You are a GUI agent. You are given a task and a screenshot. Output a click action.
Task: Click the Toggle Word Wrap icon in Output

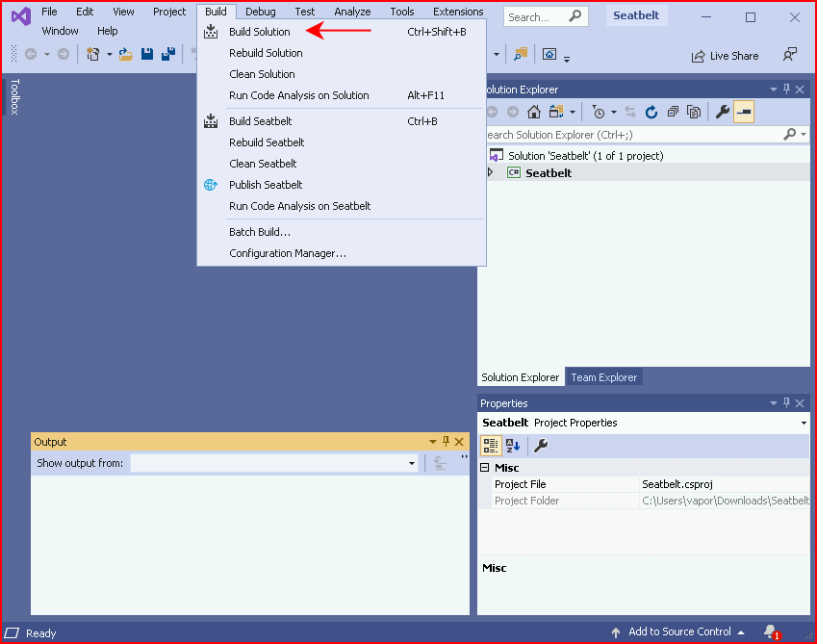tap(441, 463)
